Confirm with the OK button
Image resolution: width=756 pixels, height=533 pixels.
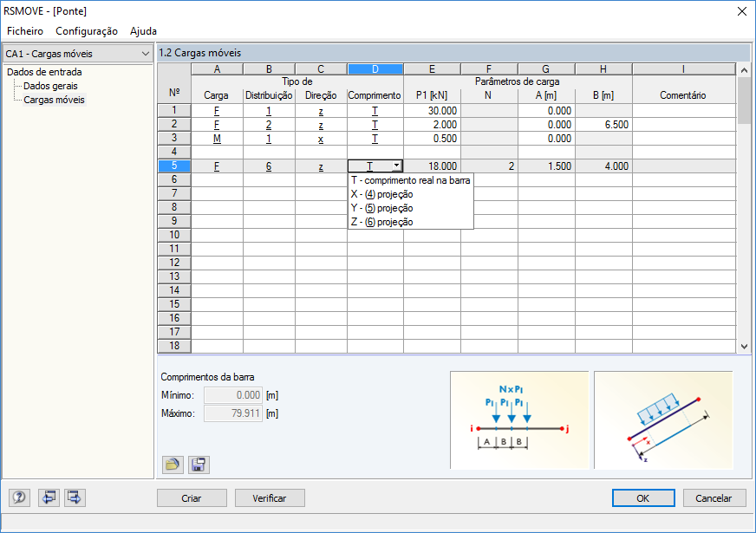(643, 497)
